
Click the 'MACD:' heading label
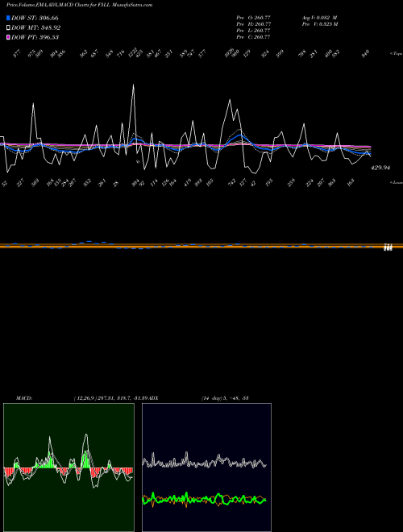tap(24, 397)
